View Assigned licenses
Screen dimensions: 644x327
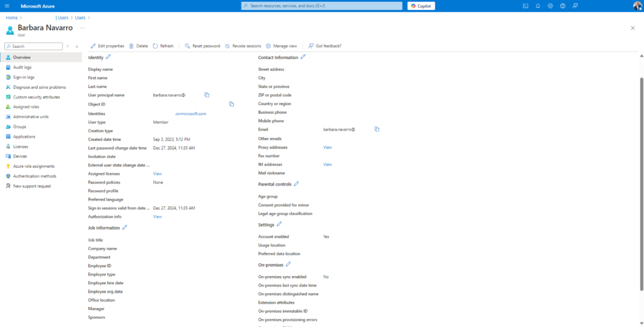coord(157,174)
